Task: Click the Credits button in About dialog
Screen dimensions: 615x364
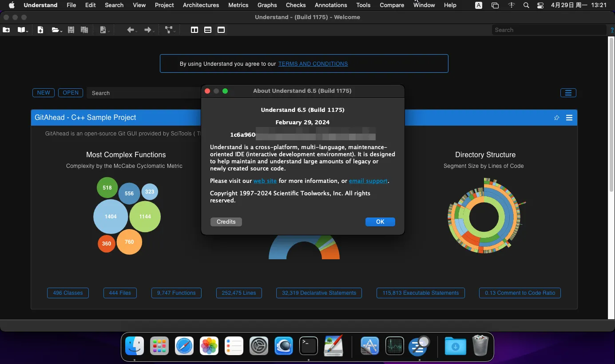Action: (226, 222)
